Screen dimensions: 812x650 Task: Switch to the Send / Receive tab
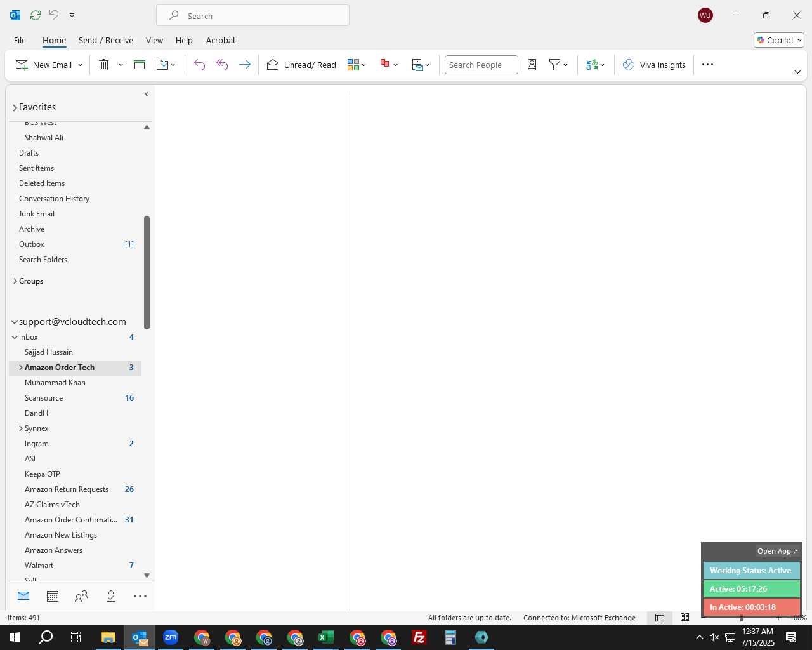pyautogui.click(x=105, y=40)
